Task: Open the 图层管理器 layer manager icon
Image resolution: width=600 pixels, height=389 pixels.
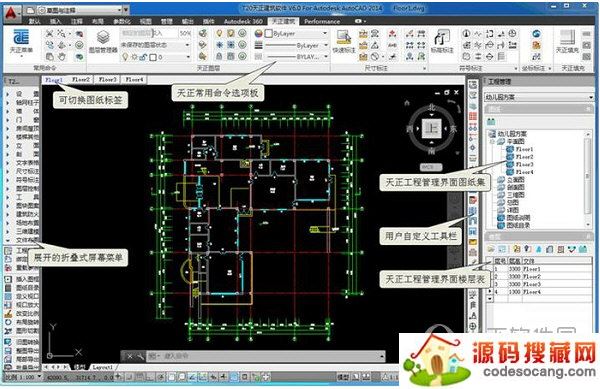Action: tap(103, 42)
